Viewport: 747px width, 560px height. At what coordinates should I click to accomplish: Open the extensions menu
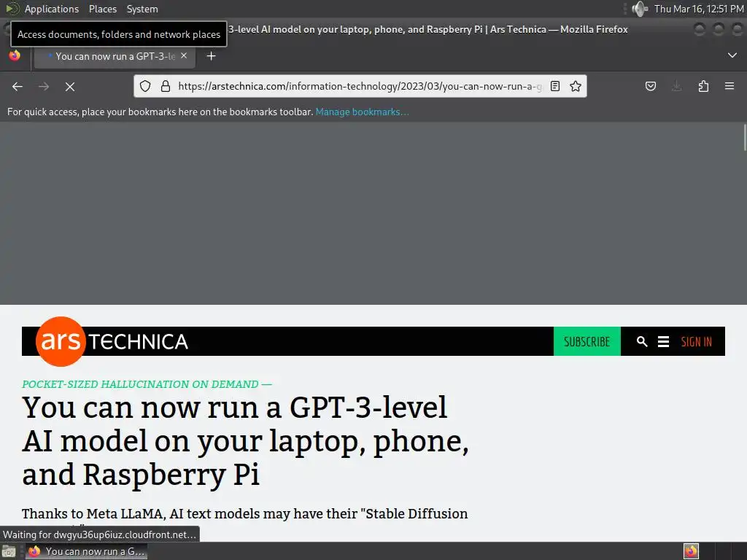tap(703, 86)
